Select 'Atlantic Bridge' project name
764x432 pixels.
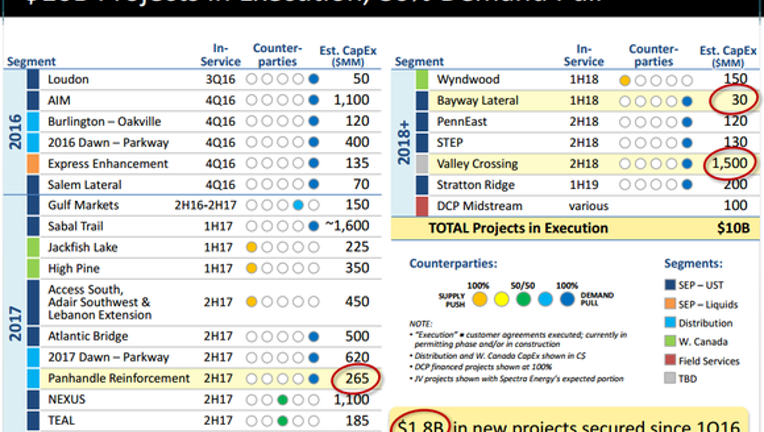[88, 336]
